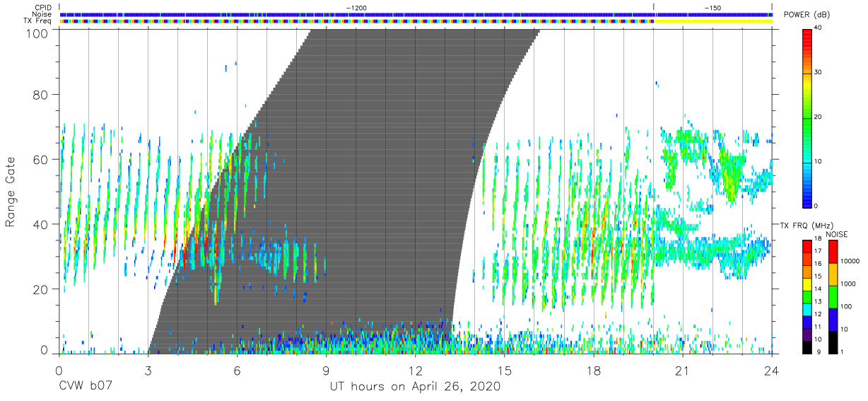Click the 21 tick on the UT hours axis
The height and width of the screenshot is (401, 868).
682,371
